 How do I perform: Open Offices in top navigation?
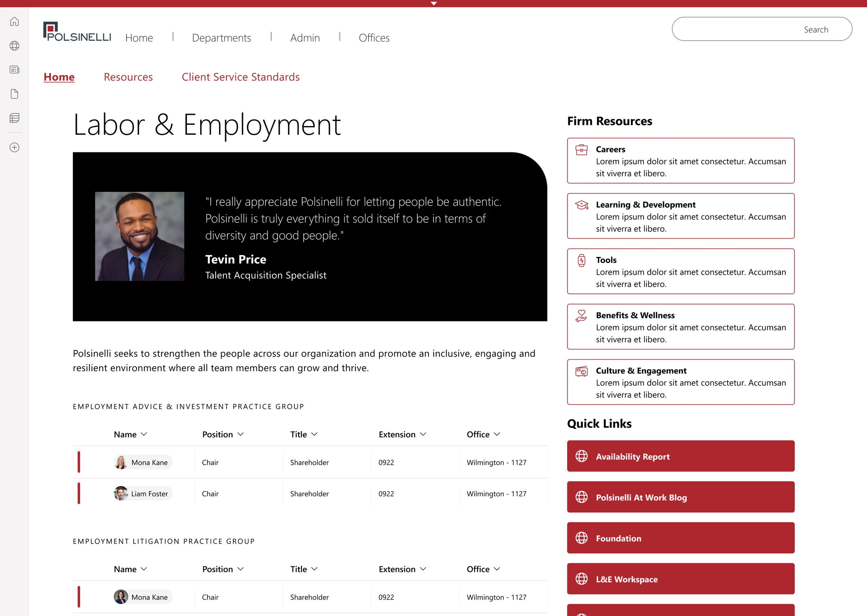coord(374,38)
